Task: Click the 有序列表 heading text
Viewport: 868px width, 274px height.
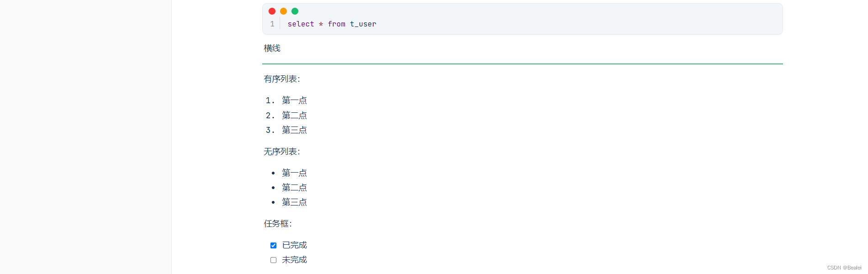Action: [281, 79]
